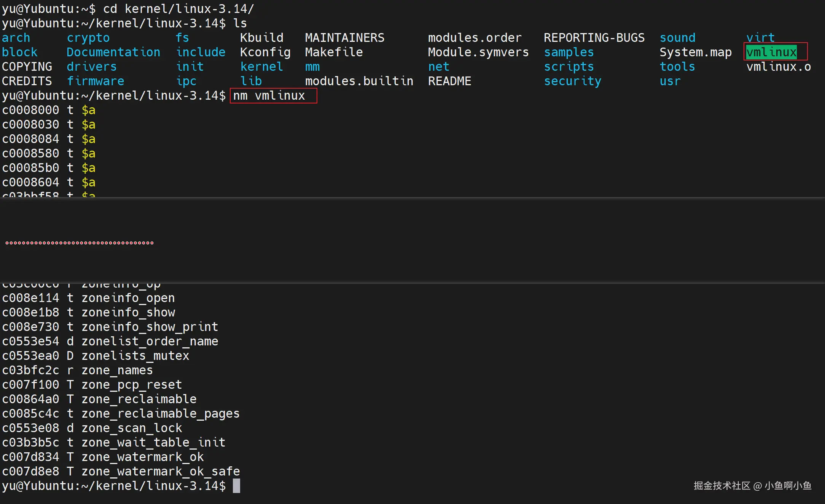Click the drivers directory name

coord(91,67)
